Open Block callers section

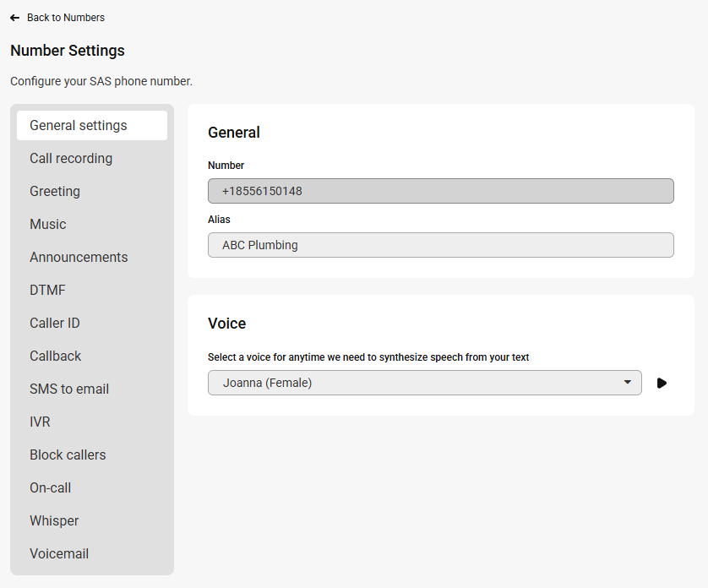click(x=92, y=455)
